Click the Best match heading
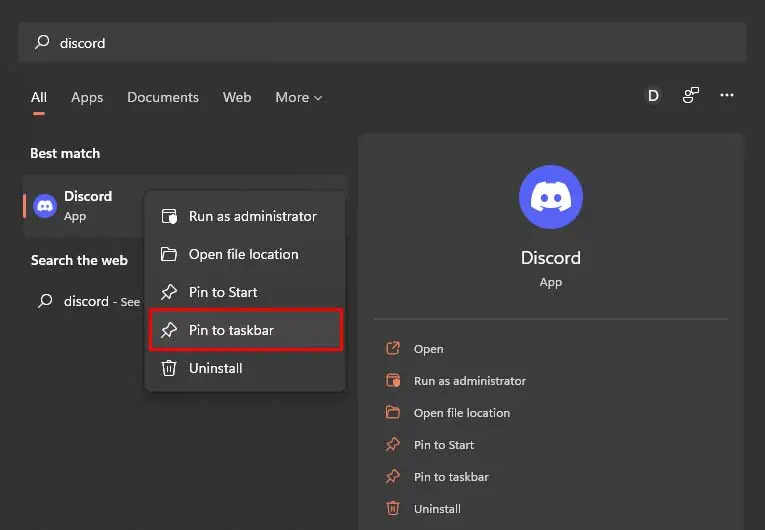Image resolution: width=765 pixels, height=530 pixels. tap(65, 153)
